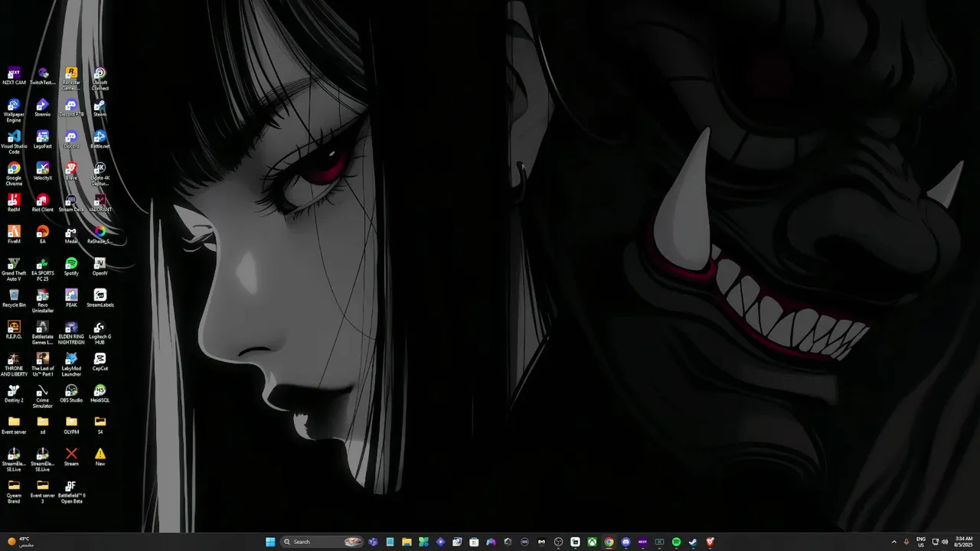Select the ReShade setup desktop icon
Screen dimensions: 980x551
(100, 235)
